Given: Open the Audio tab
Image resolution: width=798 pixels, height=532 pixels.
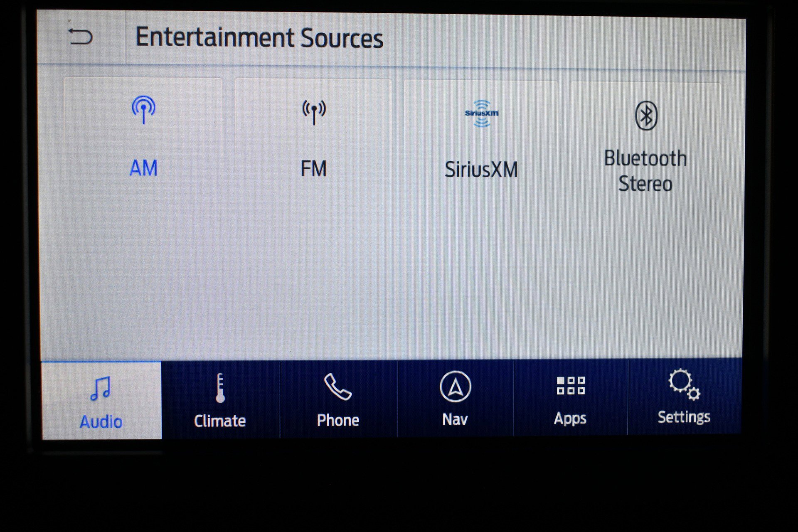Looking at the screenshot, I should (x=101, y=401).
